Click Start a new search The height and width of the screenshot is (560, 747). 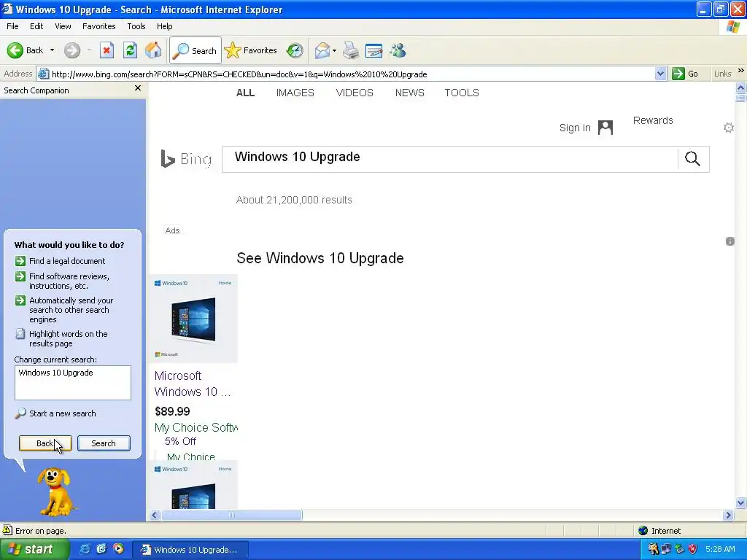click(x=63, y=413)
